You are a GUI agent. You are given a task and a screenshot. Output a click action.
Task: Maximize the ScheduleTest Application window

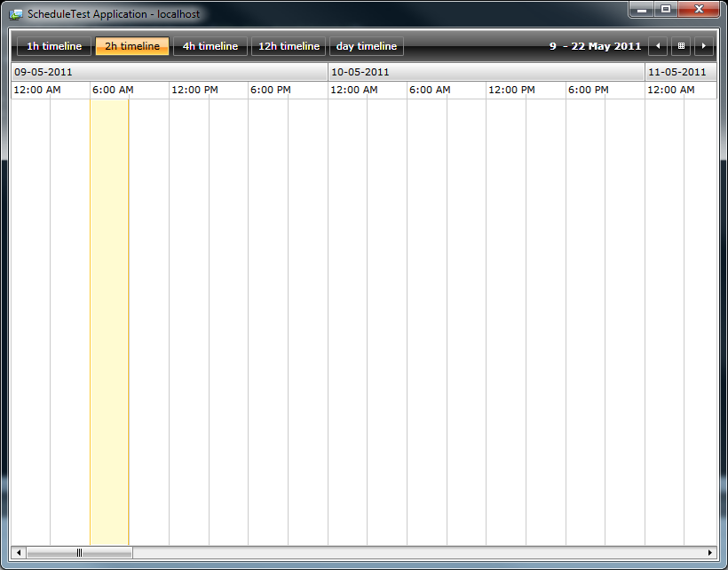click(666, 9)
